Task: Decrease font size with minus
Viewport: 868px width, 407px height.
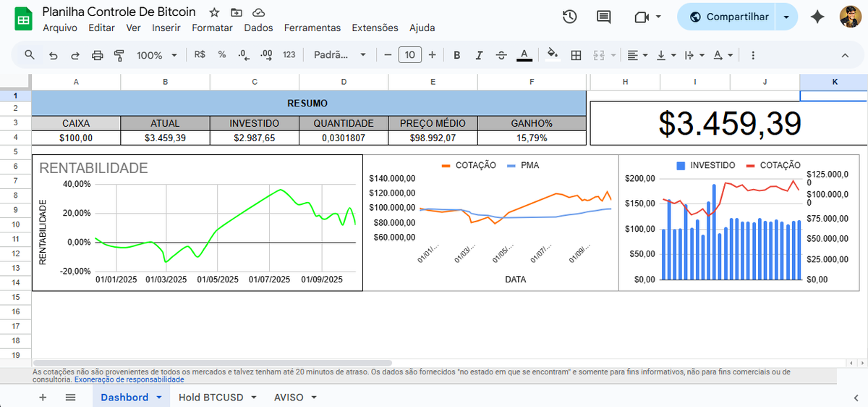Action: (x=388, y=55)
